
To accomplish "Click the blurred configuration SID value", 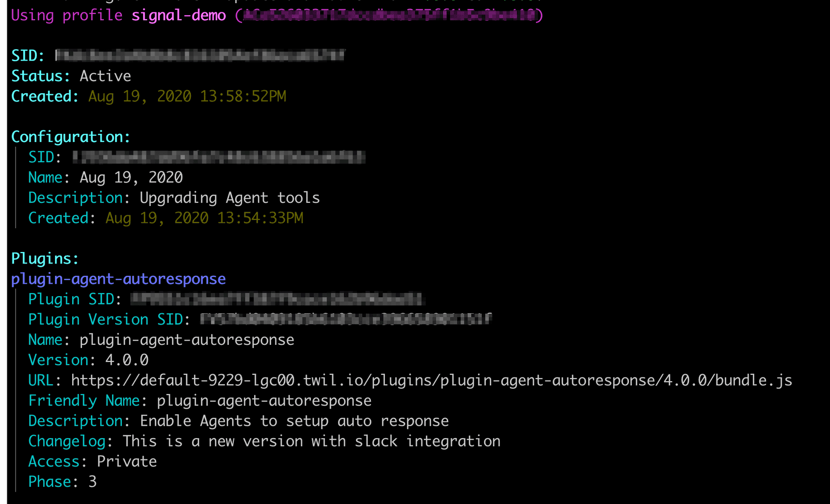I will pos(219,157).
